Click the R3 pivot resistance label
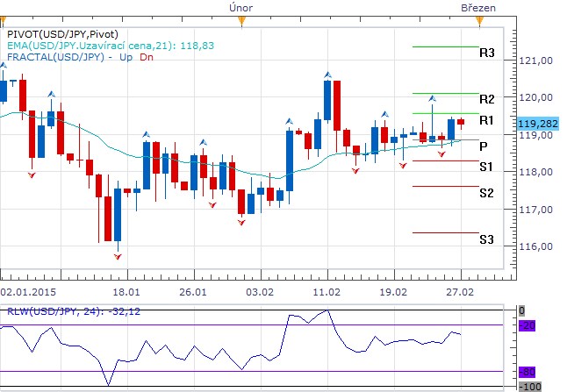 pyautogui.click(x=487, y=53)
